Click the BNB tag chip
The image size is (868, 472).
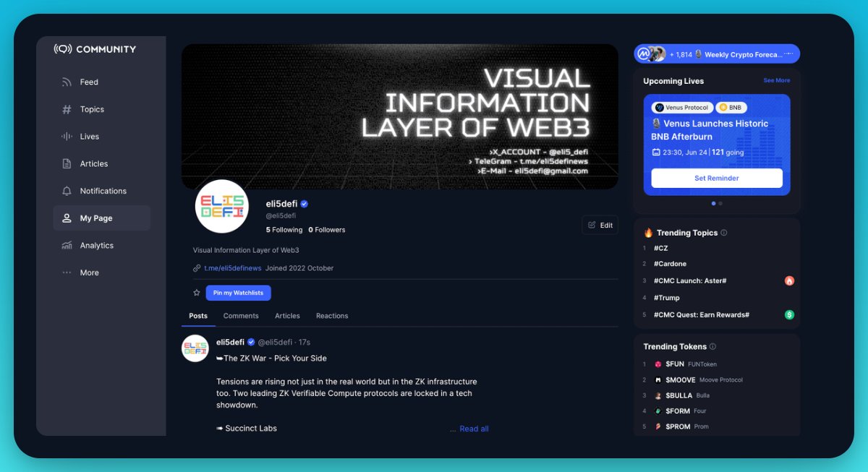[731, 108]
